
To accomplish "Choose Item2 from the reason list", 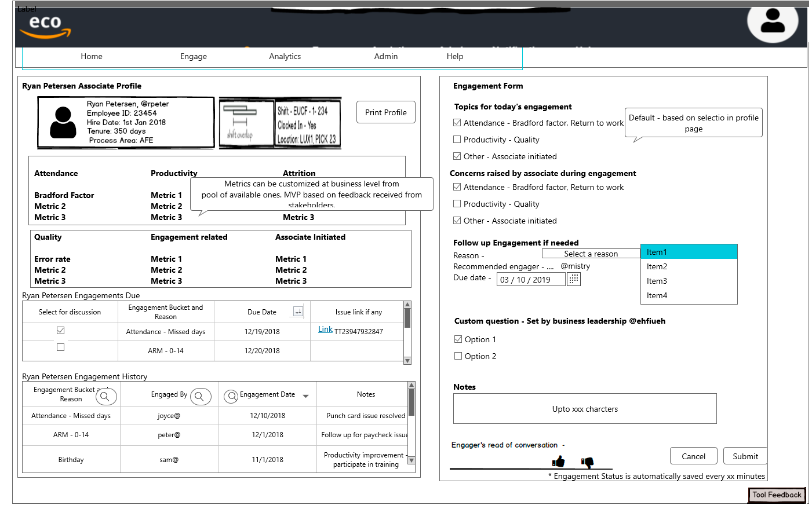I will pos(657,266).
